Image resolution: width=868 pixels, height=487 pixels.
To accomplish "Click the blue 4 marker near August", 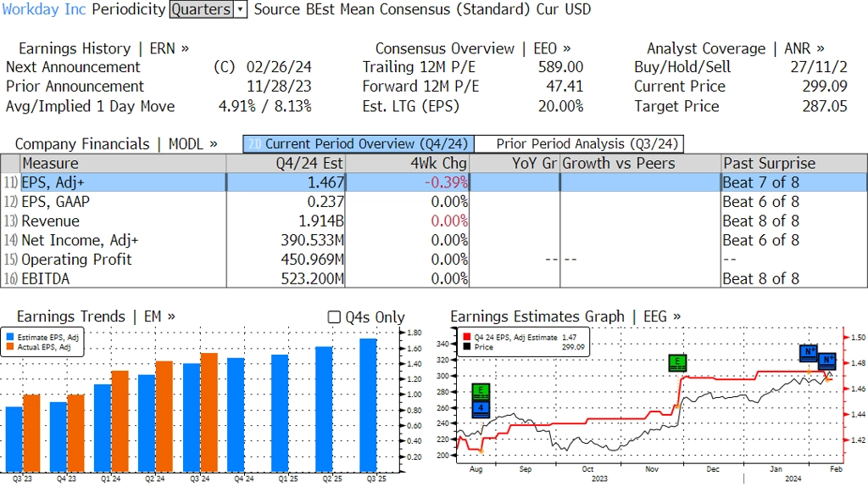I will (x=481, y=410).
